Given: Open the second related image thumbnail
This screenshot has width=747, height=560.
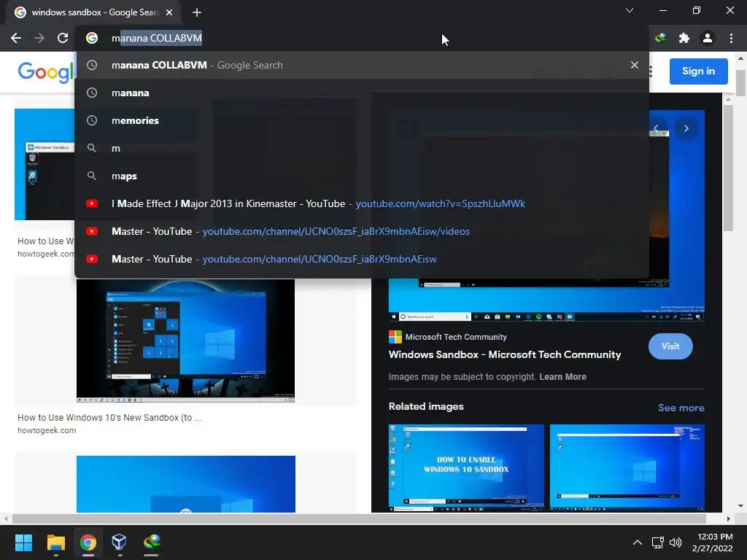Looking at the screenshot, I should (x=627, y=467).
